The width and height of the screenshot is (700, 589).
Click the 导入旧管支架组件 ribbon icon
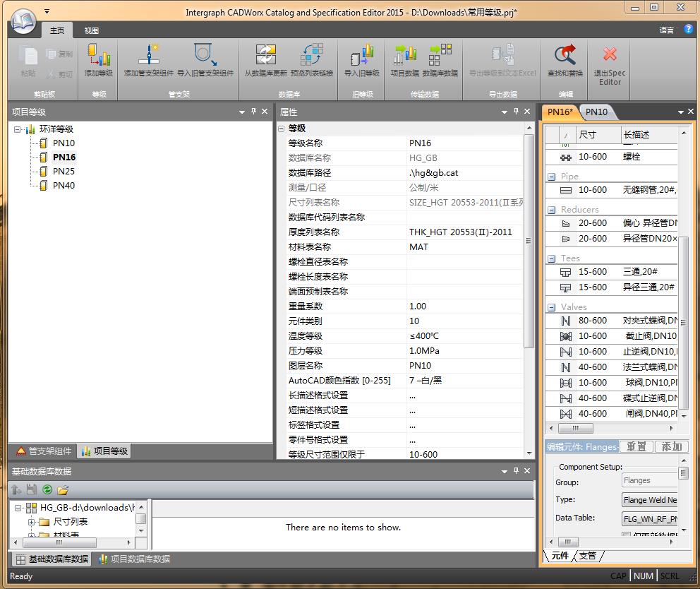205,55
